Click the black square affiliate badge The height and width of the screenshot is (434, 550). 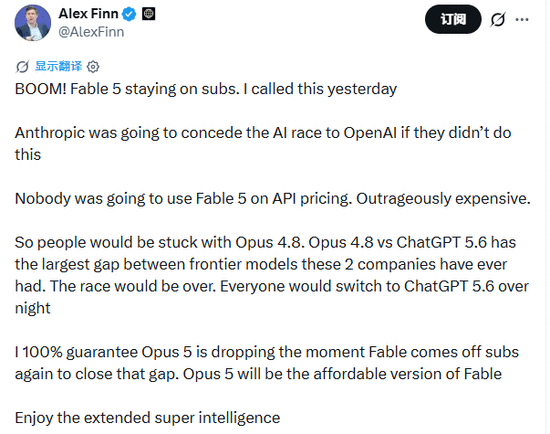pos(149,14)
